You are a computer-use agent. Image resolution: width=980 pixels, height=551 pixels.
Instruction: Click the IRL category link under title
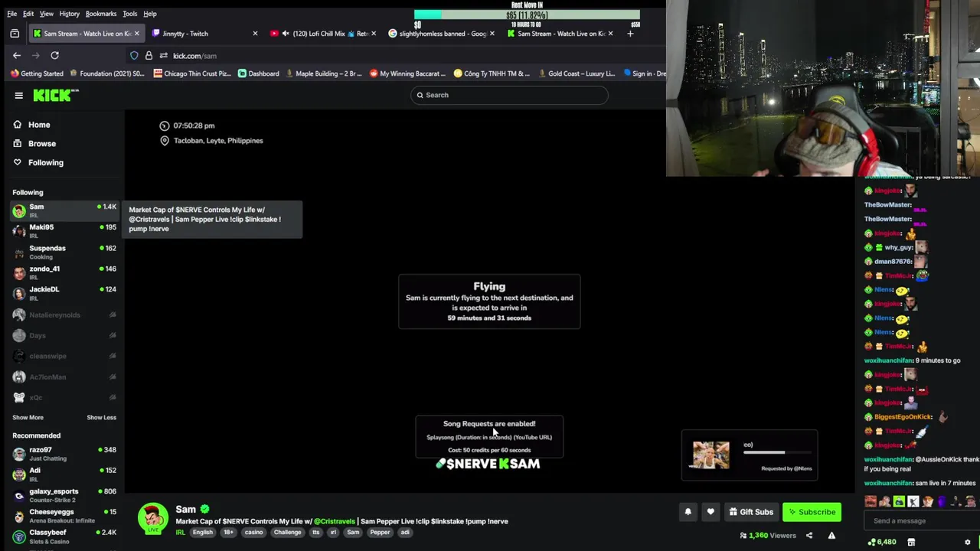(x=181, y=533)
